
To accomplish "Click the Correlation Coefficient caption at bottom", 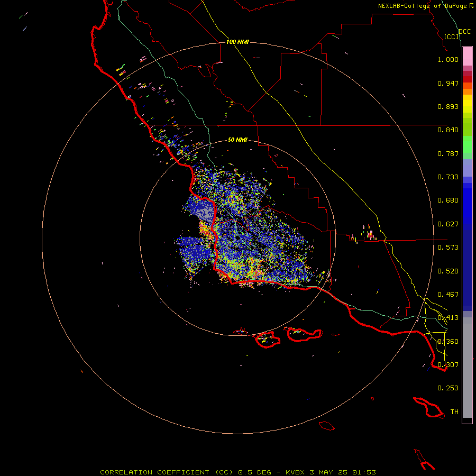I will coord(238,472).
